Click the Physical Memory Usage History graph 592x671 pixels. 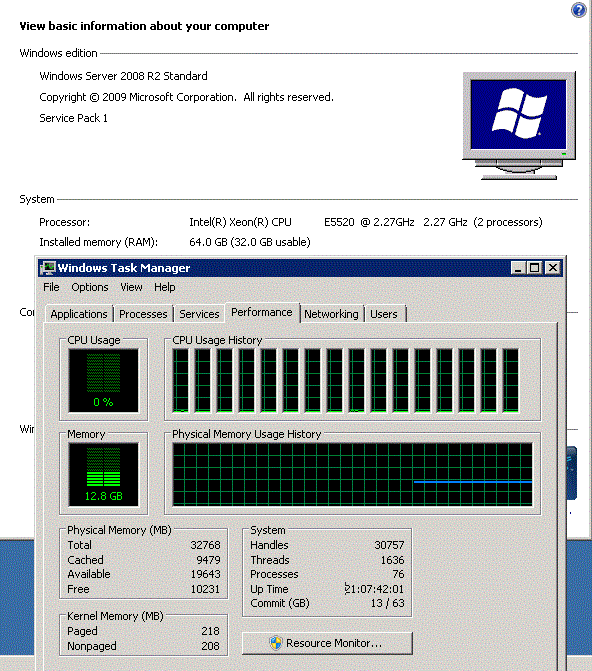[352, 475]
